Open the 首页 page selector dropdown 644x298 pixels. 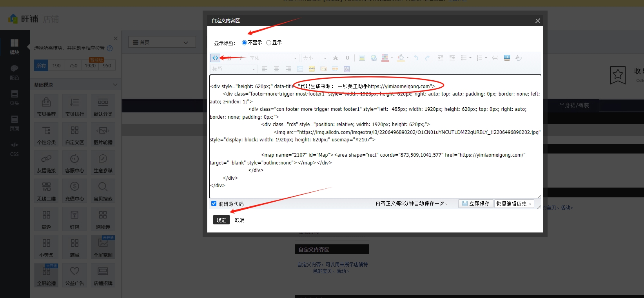[162, 42]
